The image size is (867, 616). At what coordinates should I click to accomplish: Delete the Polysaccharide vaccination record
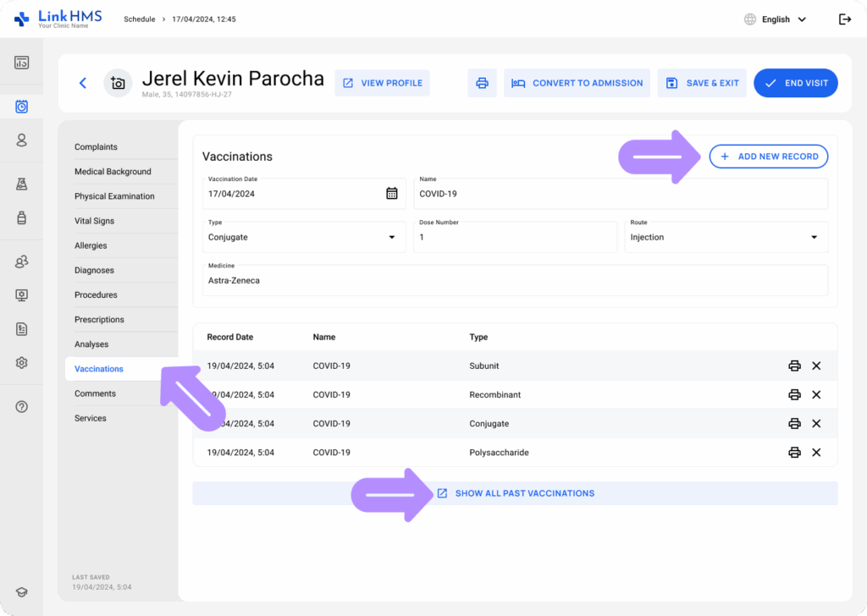[816, 452]
